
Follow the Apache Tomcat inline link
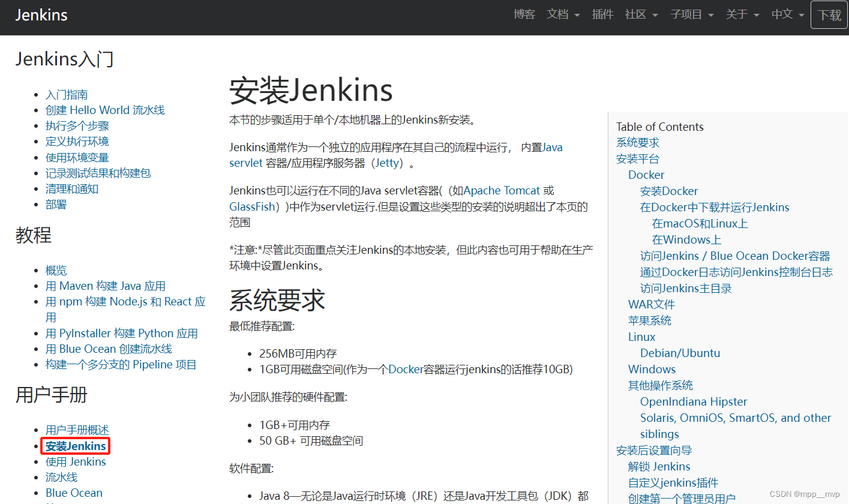502,191
